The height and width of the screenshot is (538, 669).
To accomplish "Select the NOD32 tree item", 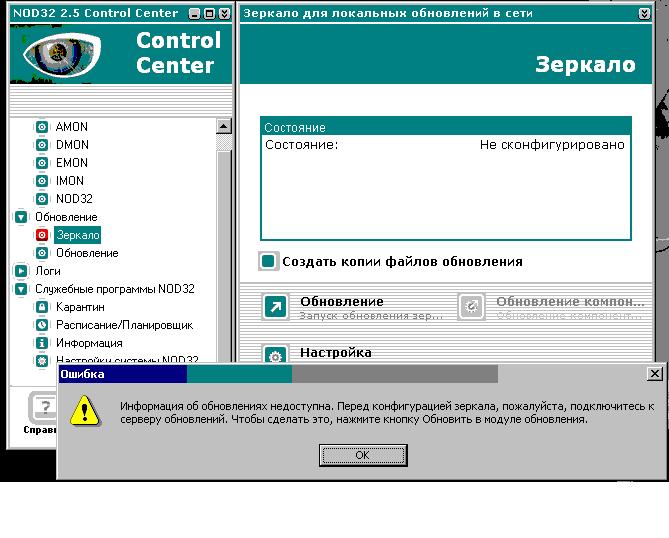I will tap(74, 199).
